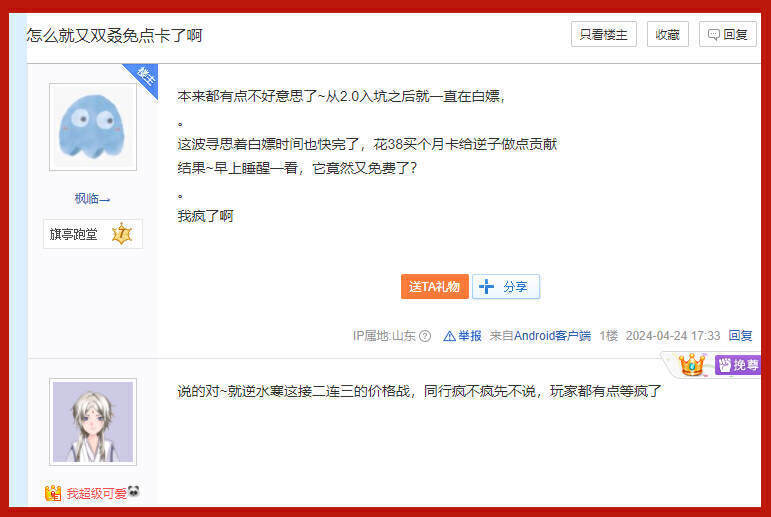The width and height of the screenshot is (771, 517).
Task: Click the member crown icon beside 我超级可爱
Action: 53,492
